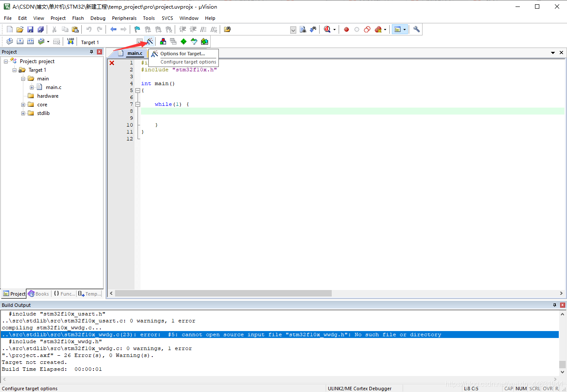Open the Target 1 selection dropdown
Screen dimensions: 567x392
click(x=140, y=42)
